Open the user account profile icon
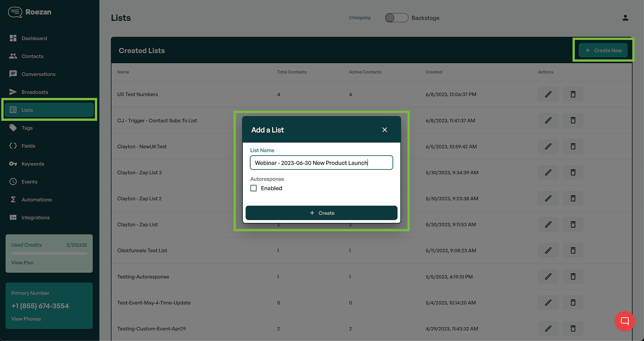This screenshot has width=644, height=341. 625,18
